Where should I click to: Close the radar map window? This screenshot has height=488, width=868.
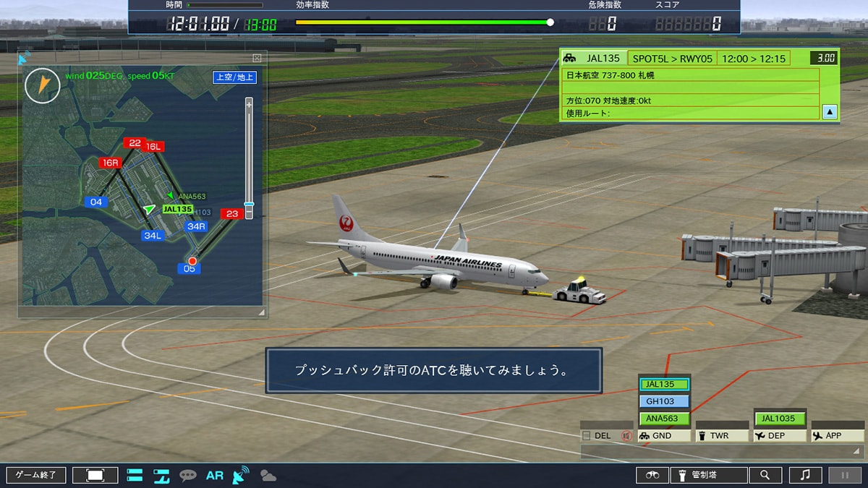tap(257, 58)
